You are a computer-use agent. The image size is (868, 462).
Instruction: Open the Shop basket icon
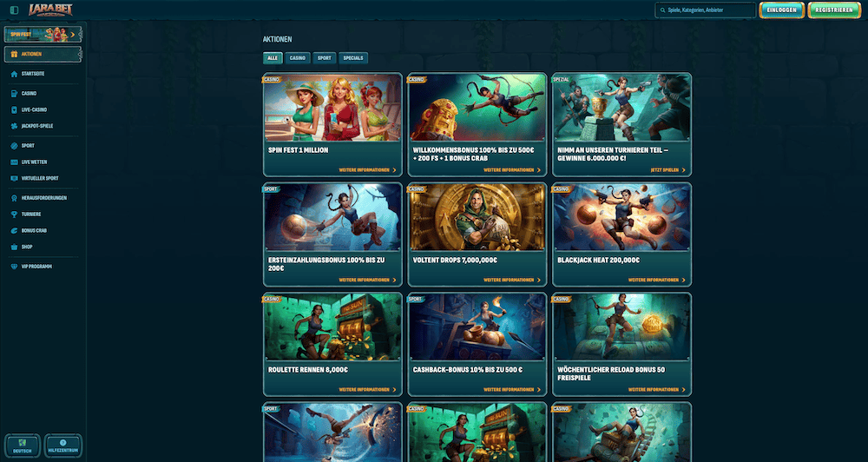[x=14, y=247]
